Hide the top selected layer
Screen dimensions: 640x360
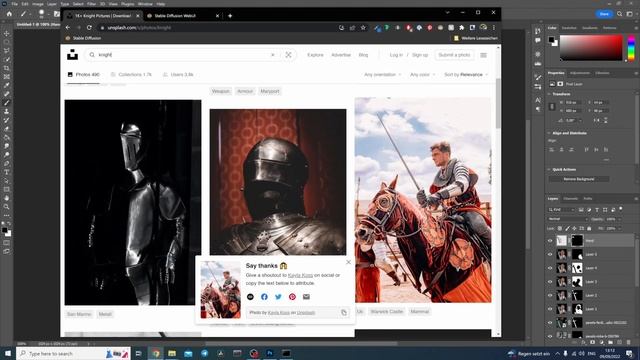(550, 241)
